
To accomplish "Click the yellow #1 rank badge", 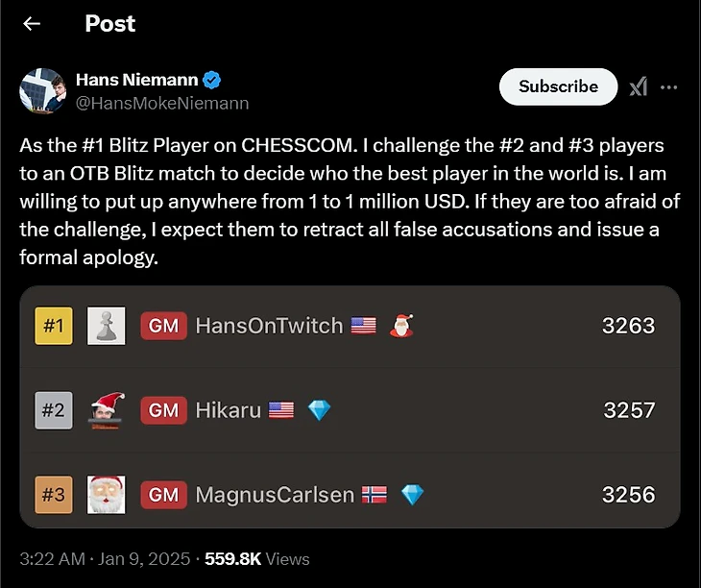I will [x=54, y=326].
